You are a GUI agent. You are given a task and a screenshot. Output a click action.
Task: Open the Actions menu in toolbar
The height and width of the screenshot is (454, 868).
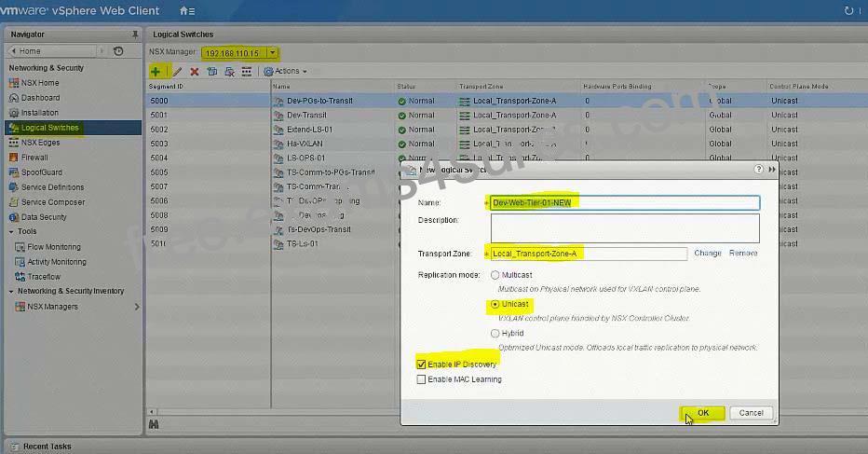coord(285,71)
